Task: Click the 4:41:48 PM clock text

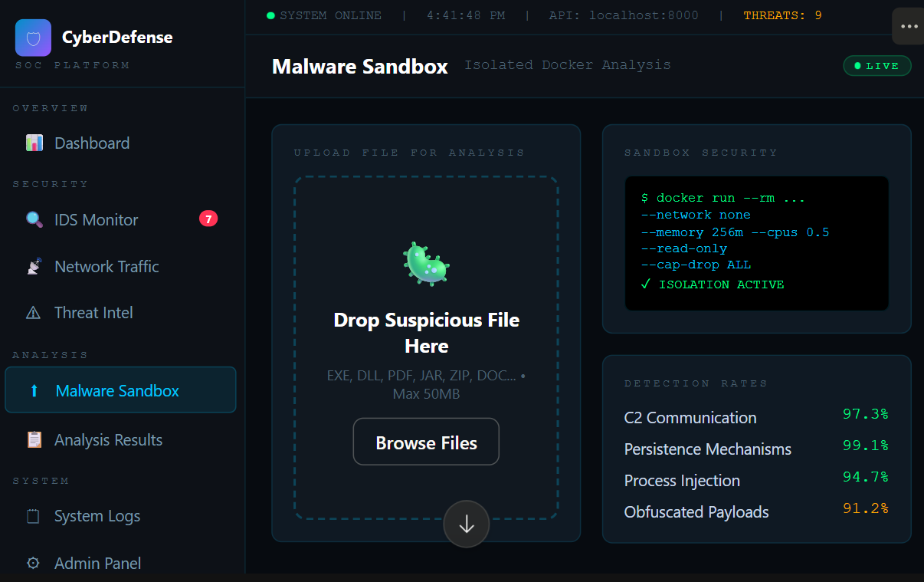Action: coord(466,15)
